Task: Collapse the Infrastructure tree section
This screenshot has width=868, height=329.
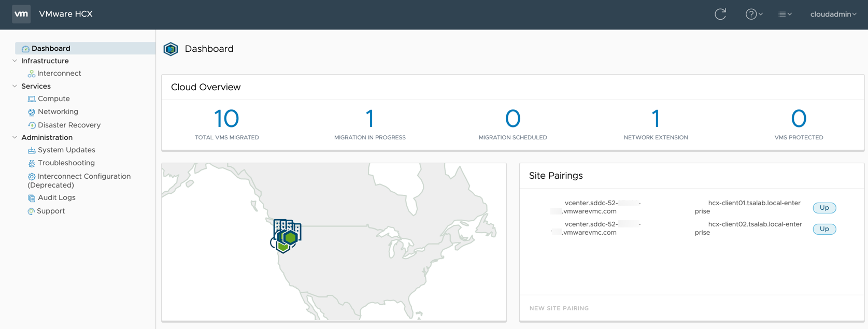Action: coord(15,61)
